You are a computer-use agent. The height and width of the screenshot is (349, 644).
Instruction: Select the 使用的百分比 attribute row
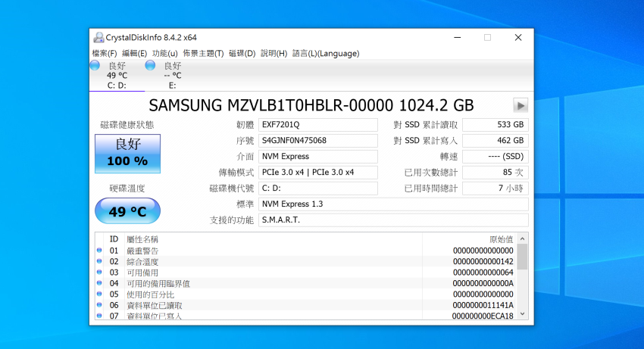pyautogui.click(x=306, y=294)
